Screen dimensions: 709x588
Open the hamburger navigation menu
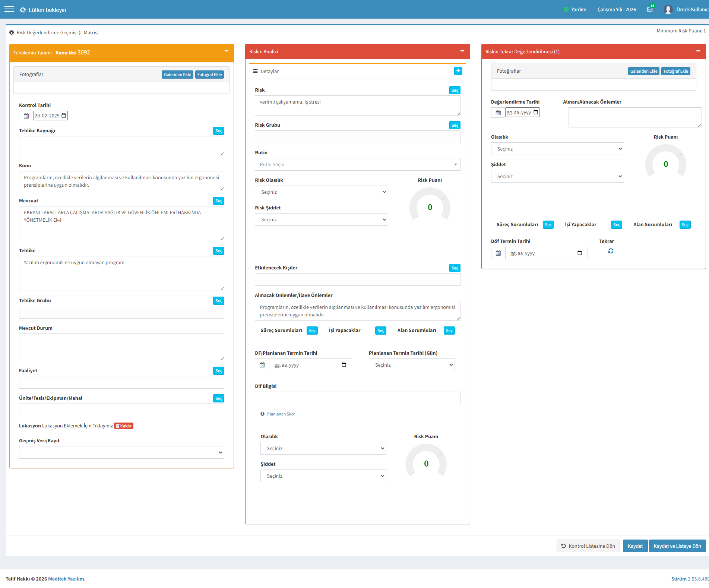(x=9, y=9)
